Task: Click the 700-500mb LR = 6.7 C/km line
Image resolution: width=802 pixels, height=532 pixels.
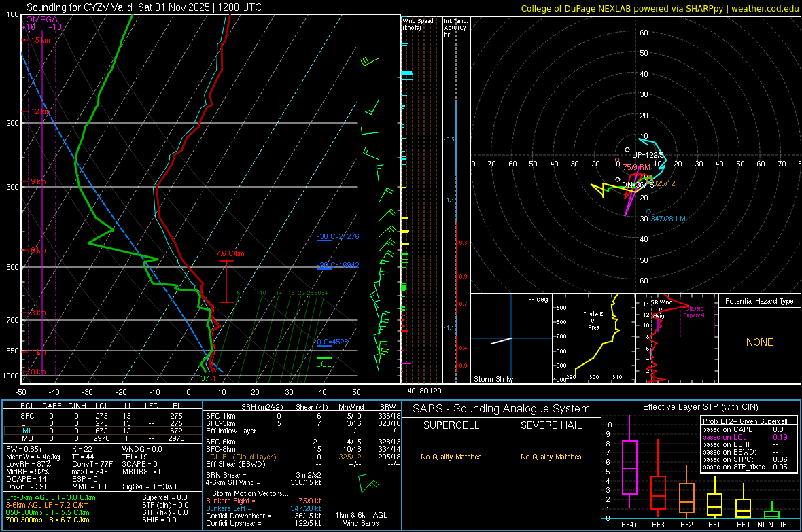Action: 48,520
